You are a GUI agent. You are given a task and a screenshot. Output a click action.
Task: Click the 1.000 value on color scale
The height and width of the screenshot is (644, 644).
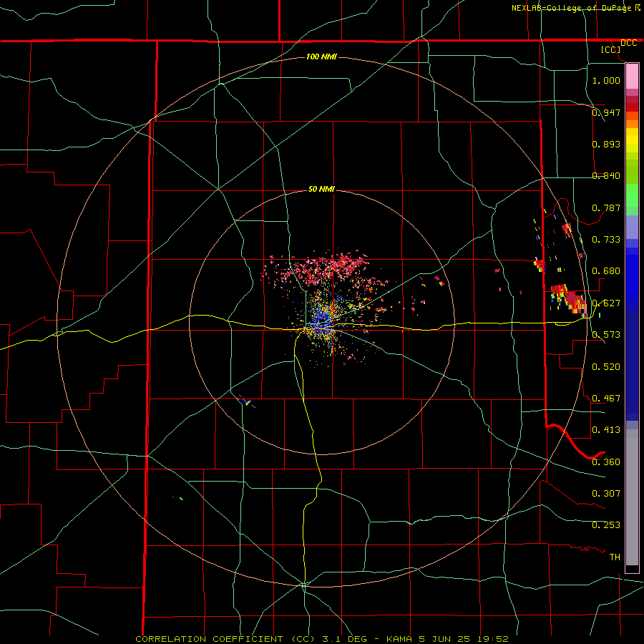pyautogui.click(x=606, y=80)
